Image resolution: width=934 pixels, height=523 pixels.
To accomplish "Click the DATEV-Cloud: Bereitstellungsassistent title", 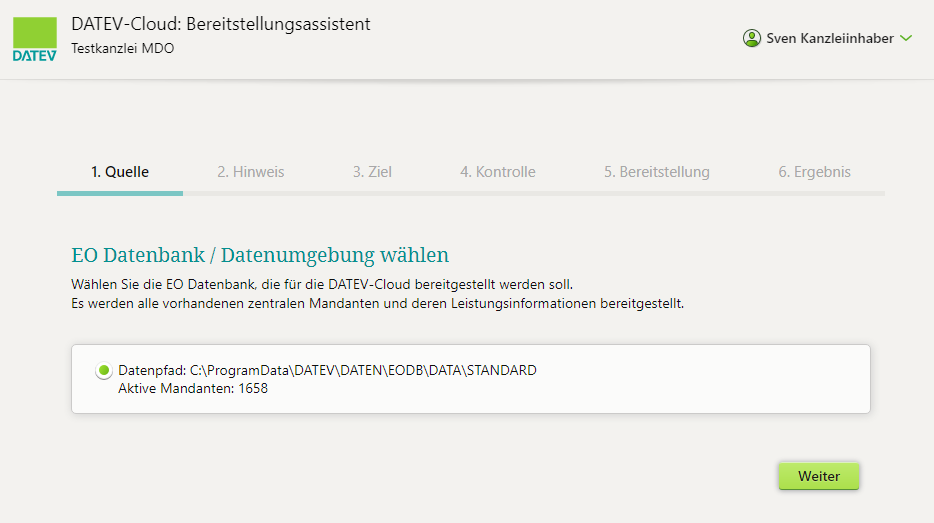I will pyautogui.click(x=220, y=24).
